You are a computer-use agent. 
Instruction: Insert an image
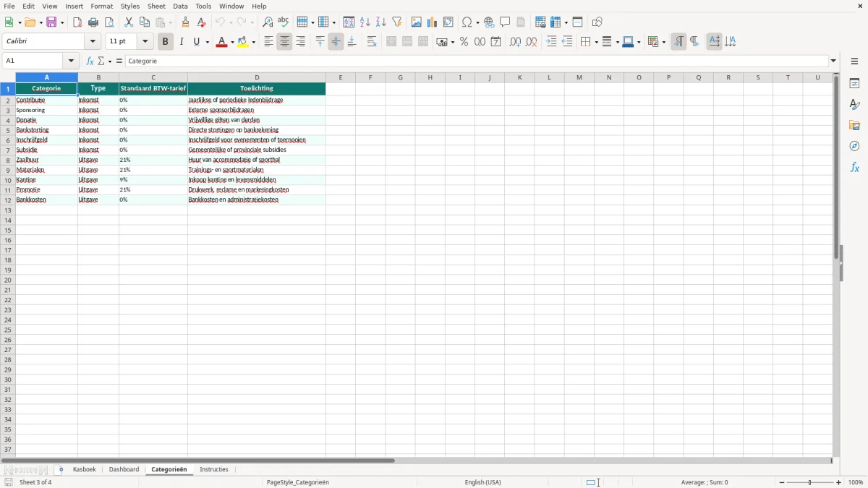point(417,22)
